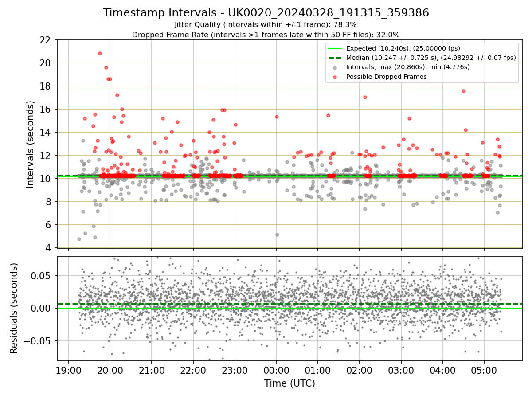Click the 03:00 x-axis tick label

point(401,370)
